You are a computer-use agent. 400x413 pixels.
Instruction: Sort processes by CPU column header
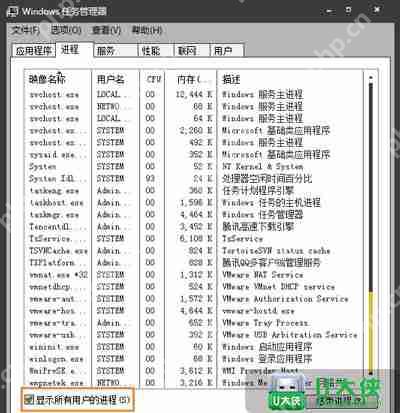coord(152,79)
